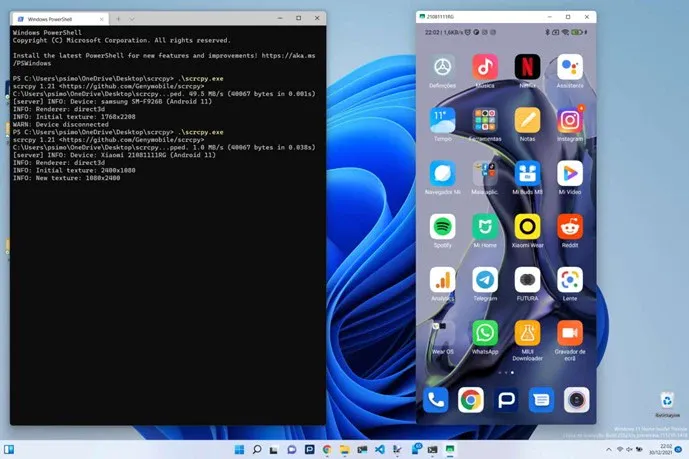Open the terminal profile dropdown arrow
The width and height of the screenshot is (689, 459).
tap(132, 19)
